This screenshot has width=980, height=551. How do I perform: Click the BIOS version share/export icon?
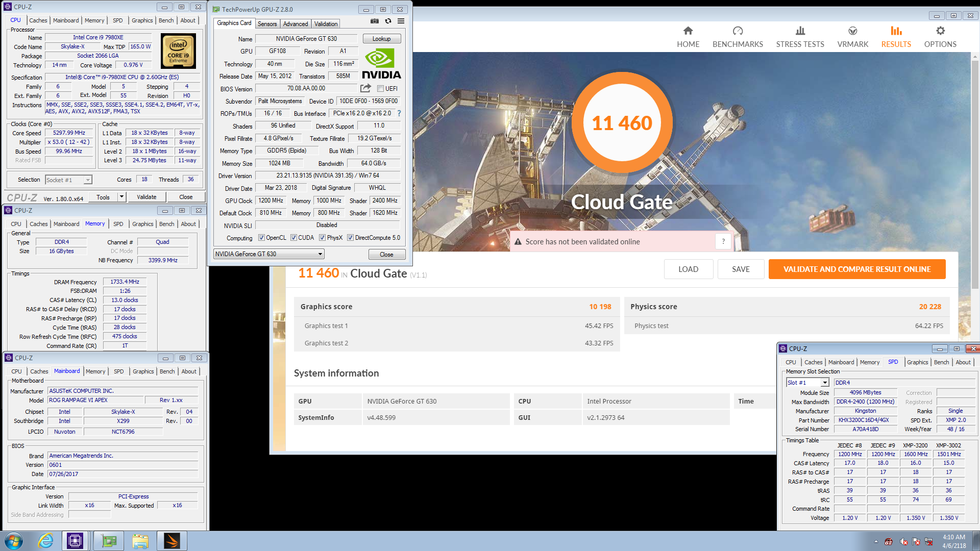coord(365,88)
